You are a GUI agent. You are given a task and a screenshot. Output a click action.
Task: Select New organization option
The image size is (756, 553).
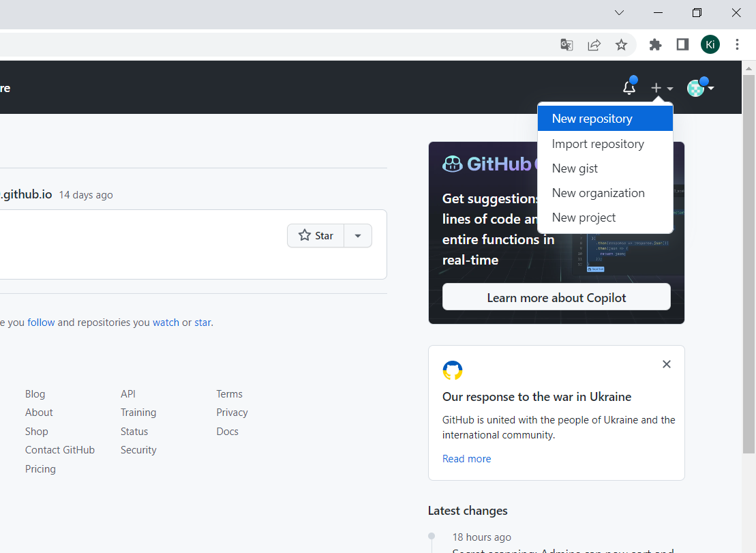click(x=598, y=192)
